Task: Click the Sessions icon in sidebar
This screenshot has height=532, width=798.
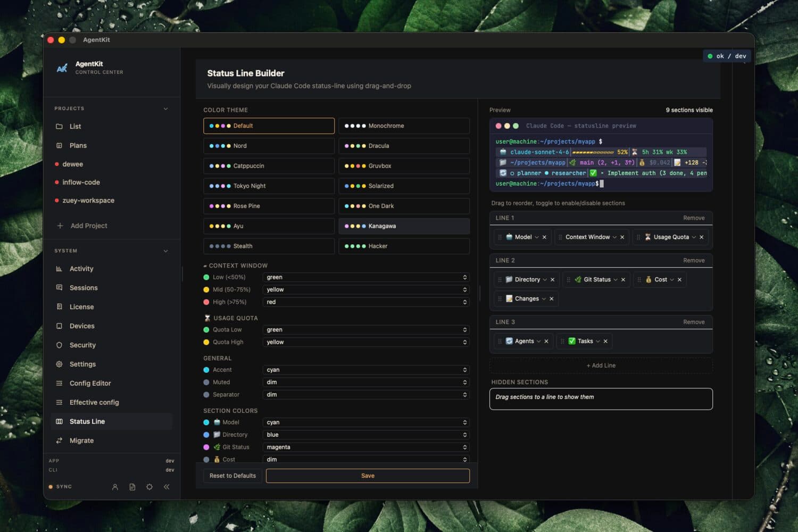Action: click(x=59, y=288)
